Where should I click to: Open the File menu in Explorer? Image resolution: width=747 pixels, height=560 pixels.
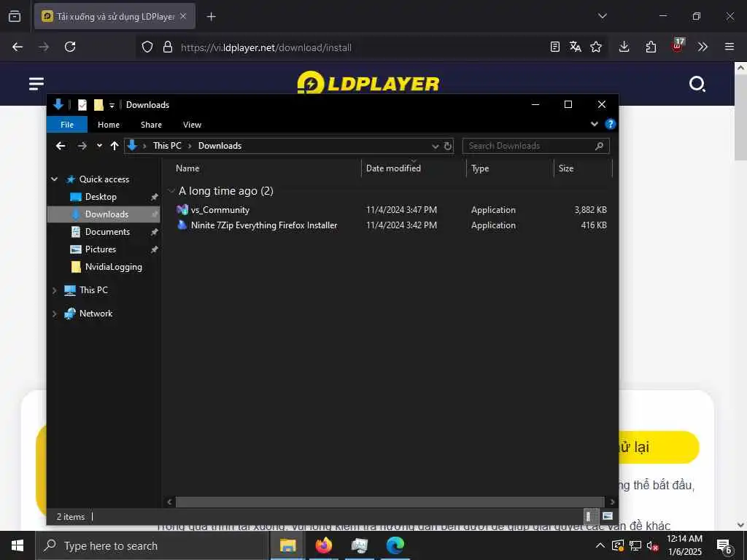67,124
